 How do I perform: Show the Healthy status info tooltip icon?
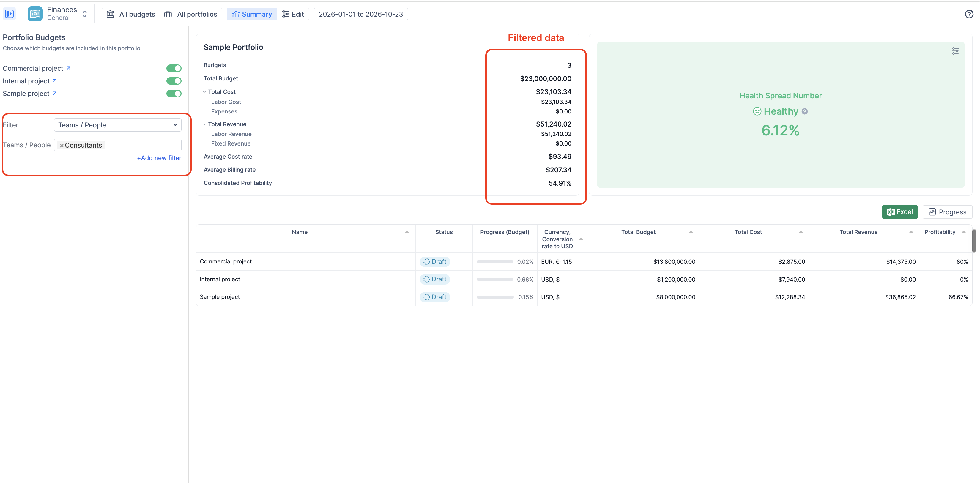pyautogui.click(x=805, y=111)
